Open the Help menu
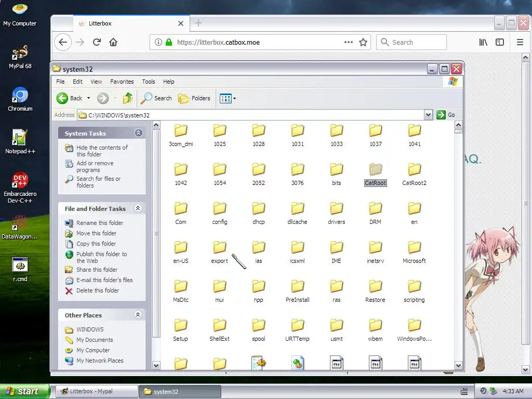 (x=169, y=82)
